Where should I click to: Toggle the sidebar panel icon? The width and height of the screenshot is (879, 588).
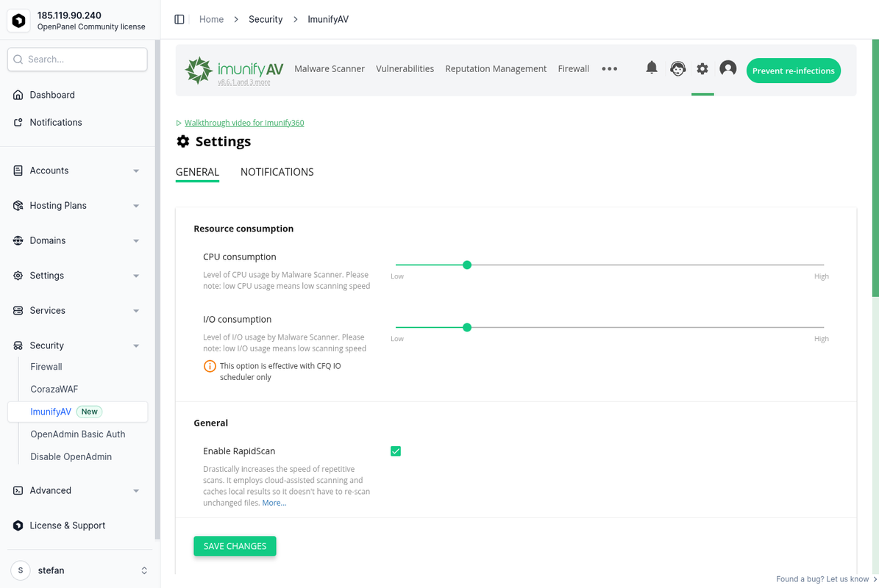click(179, 19)
